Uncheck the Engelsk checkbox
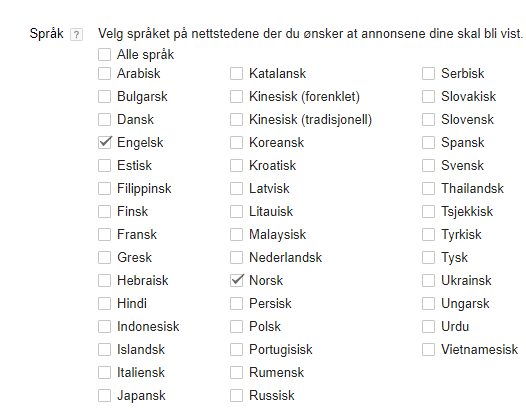526x416 pixels. [x=104, y=143]
